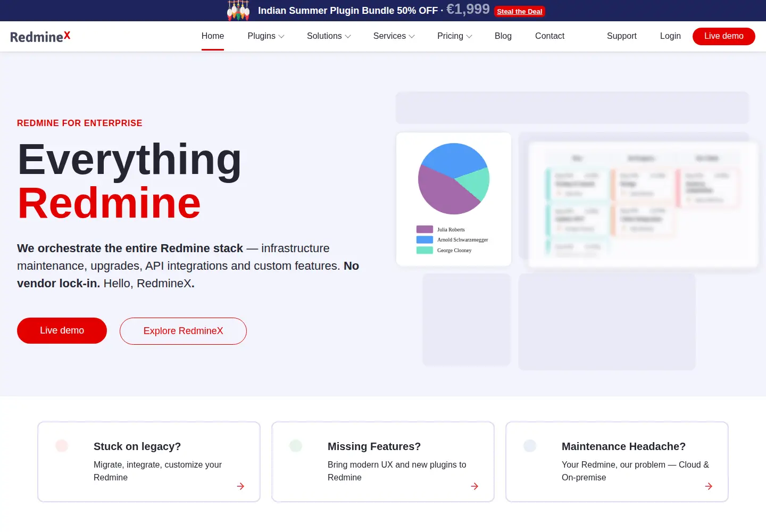Open the Contact page

pos(549,36)
